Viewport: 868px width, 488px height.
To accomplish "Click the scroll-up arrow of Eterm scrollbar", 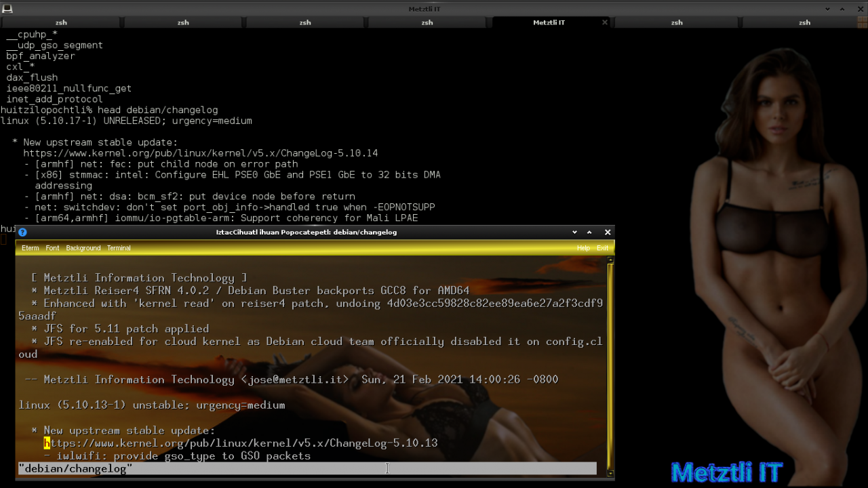I will 610,260.
